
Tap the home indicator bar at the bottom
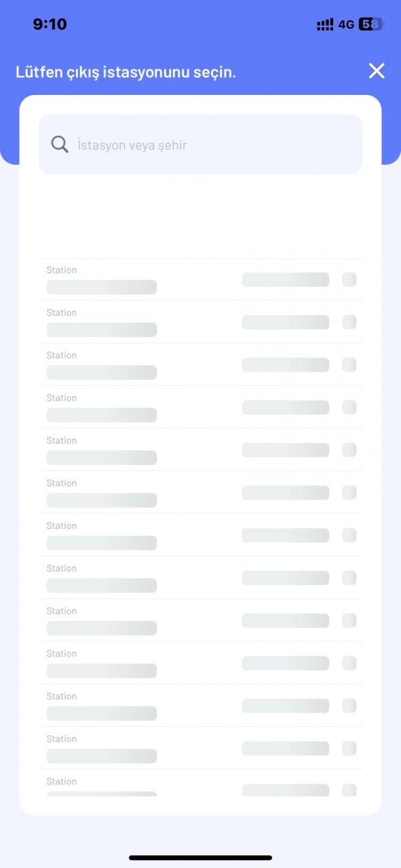click(x=200, y=858)
